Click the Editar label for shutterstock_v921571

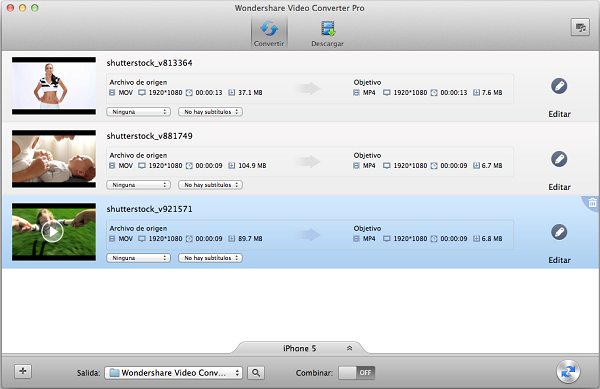559,260
